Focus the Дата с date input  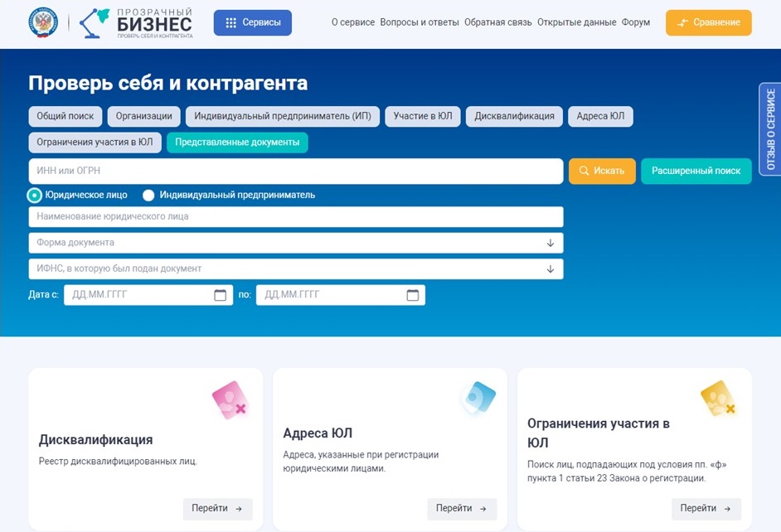click(x=148, y=295)
